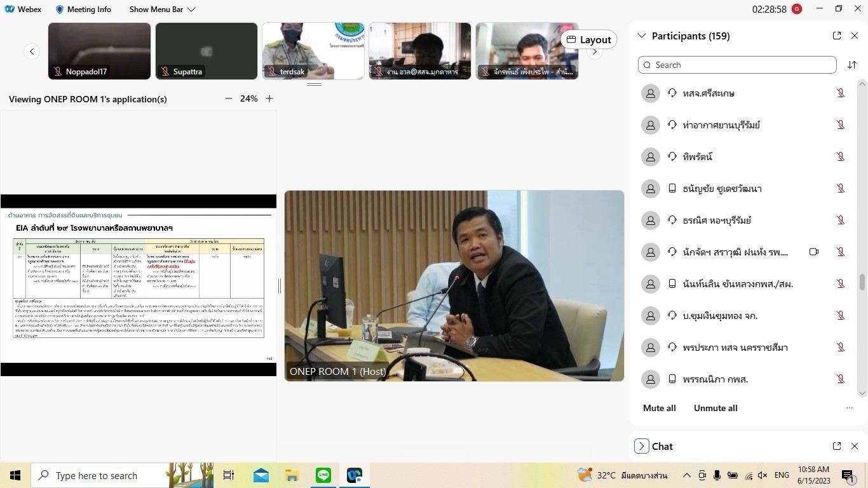Toggle mute for พรรณนิภา กพส.

pos(841,379)
